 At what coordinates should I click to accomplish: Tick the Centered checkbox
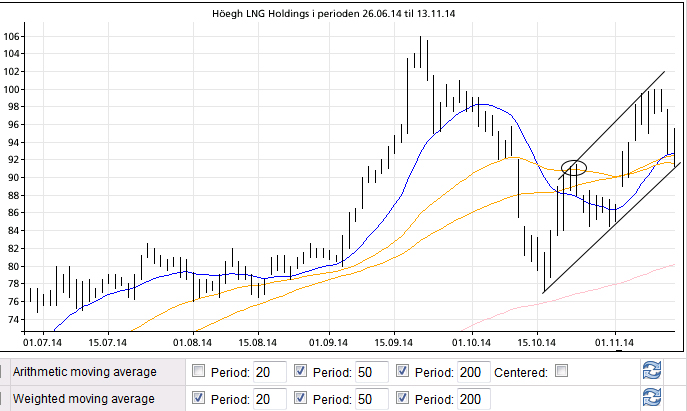[x=562, y=372]
